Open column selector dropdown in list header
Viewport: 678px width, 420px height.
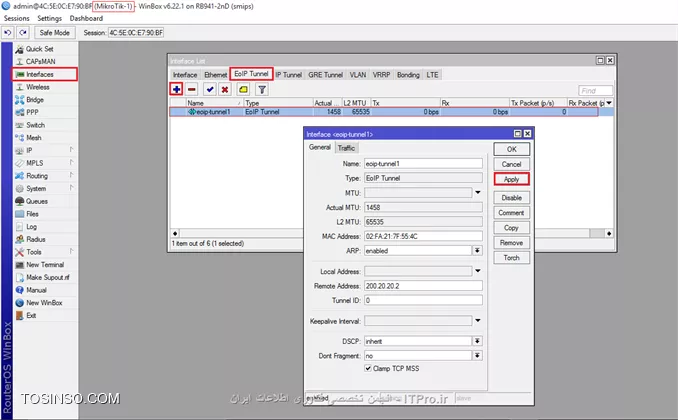click(609, 103)
